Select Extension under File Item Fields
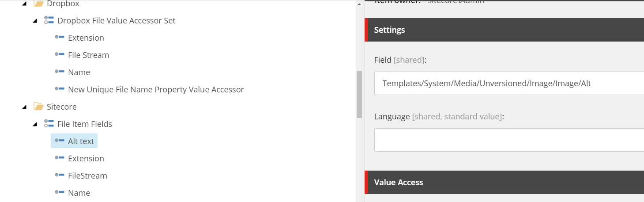The width and height of the screenshot is (644, 202). (86, 158)
